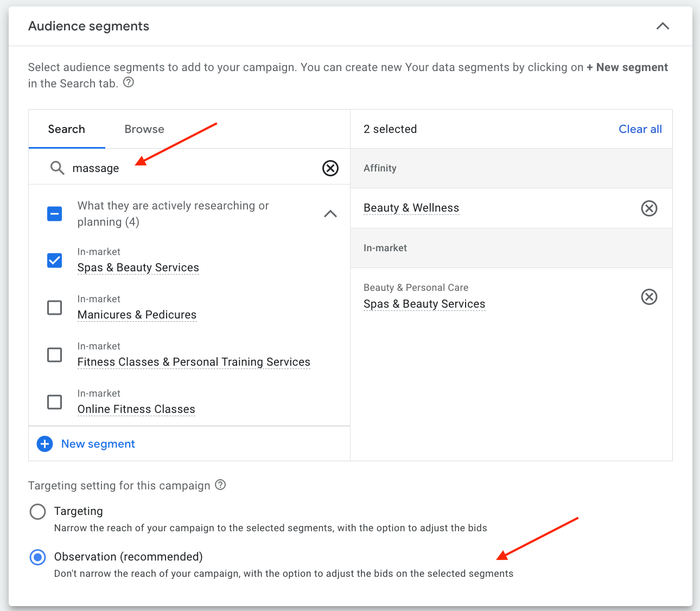Remove Spas & Beauty Services from selected

coord(649,297)
